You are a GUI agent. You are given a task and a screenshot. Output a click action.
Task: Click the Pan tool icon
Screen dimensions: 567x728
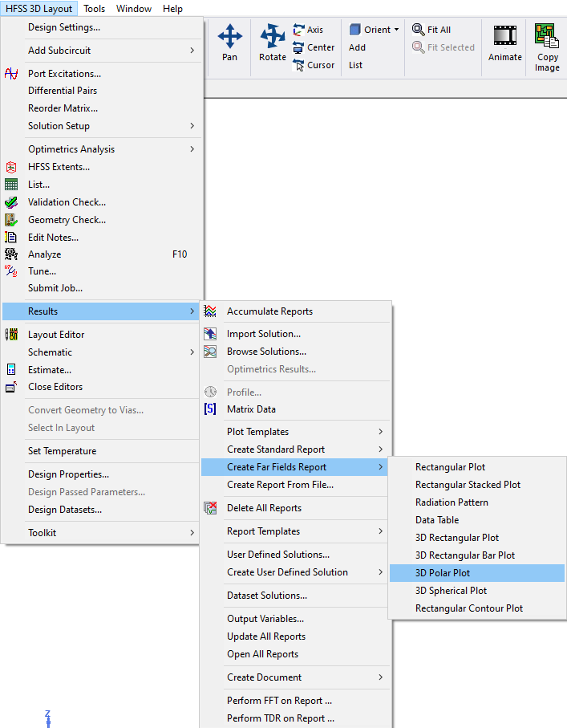tap(229, 36)
